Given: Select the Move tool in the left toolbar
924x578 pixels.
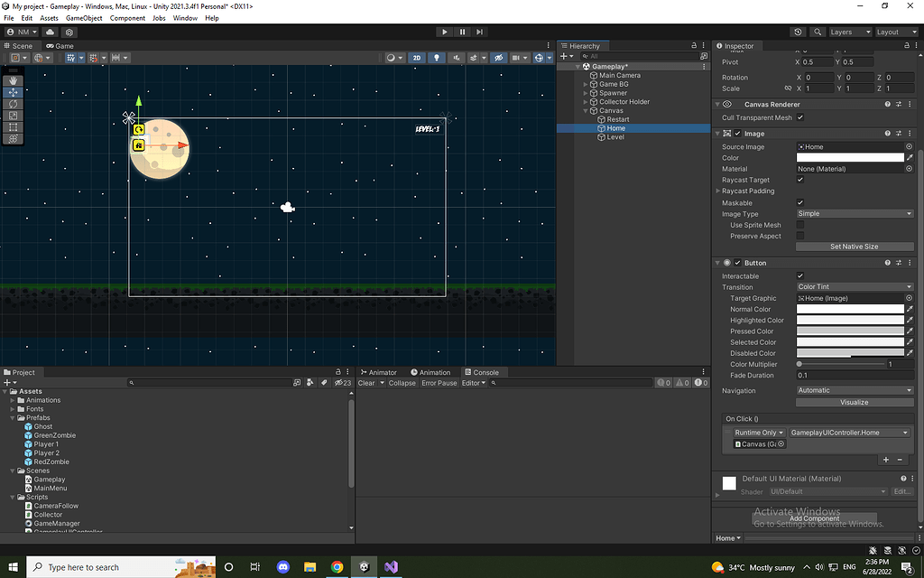Looking at the screenshot, I should coord(13,92).
